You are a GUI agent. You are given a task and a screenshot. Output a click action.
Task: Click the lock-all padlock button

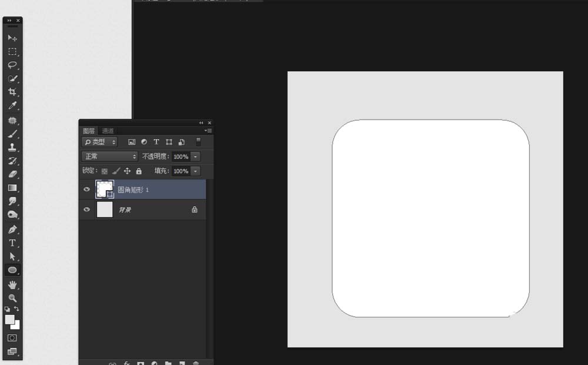(x=139, y=171)
